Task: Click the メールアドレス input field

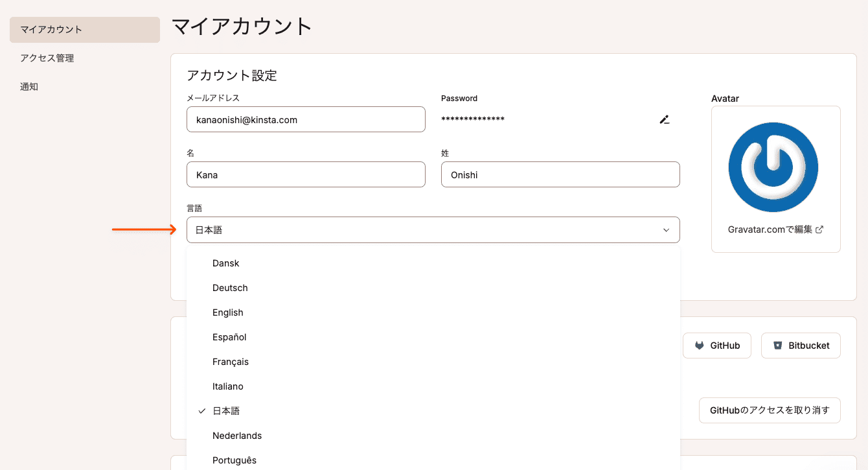Action: point(306,119)
